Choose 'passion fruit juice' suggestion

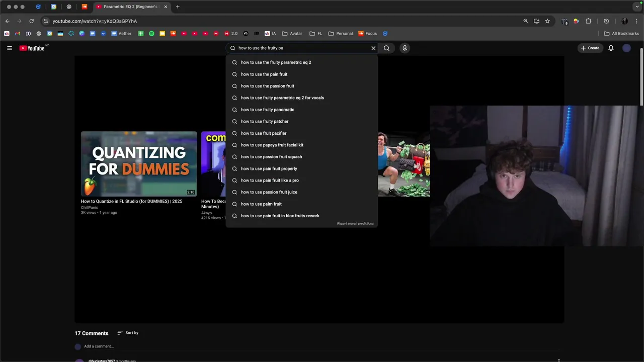click(301, 192)
